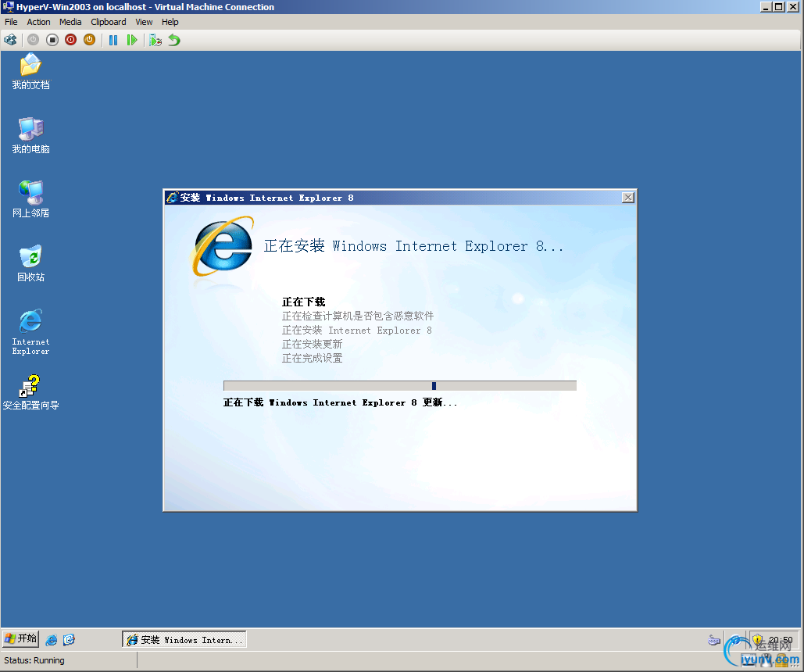Click the Start VM toolbar icon
Image resolution: width=804 pixels, height=672 pixels.
point(34,40)
